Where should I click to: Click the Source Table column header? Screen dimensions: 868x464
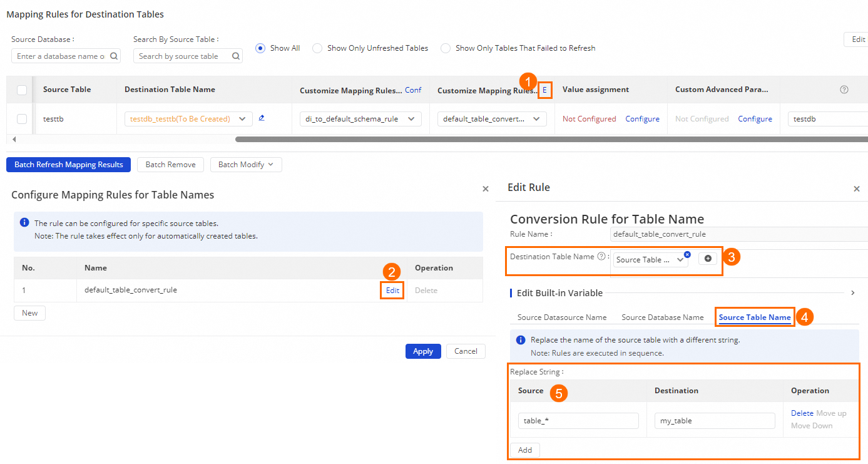67,90
